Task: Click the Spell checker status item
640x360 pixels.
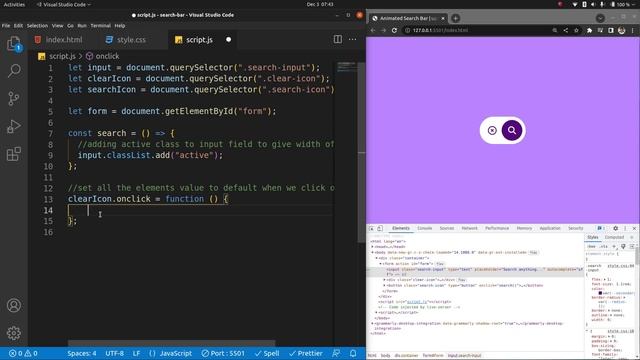Action: point(267,353)
